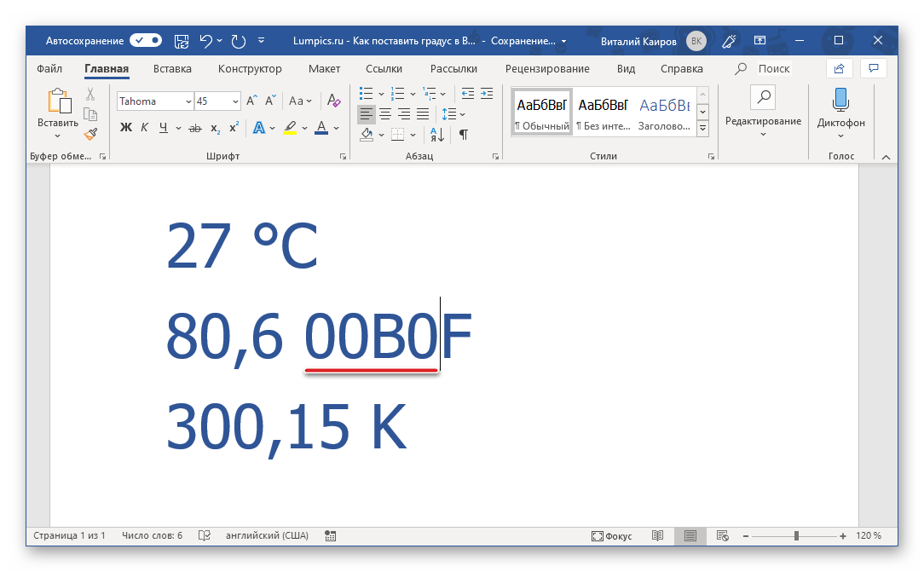Click the Copy icon
The width and height of the screenshot is (924, 572).
pyautogui.click(x=90, y=114)
